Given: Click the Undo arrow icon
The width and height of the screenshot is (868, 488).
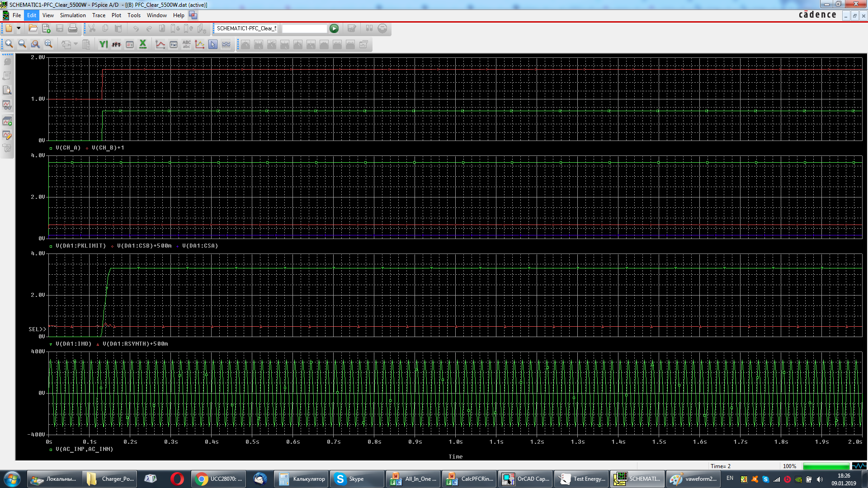Looking at the screenshot, I should click(x=136, y=28).
